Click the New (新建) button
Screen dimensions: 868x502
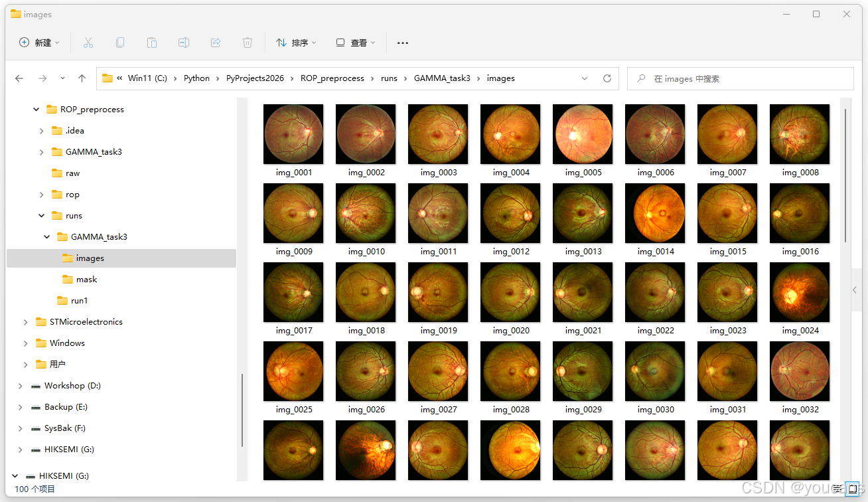point(39,42)
